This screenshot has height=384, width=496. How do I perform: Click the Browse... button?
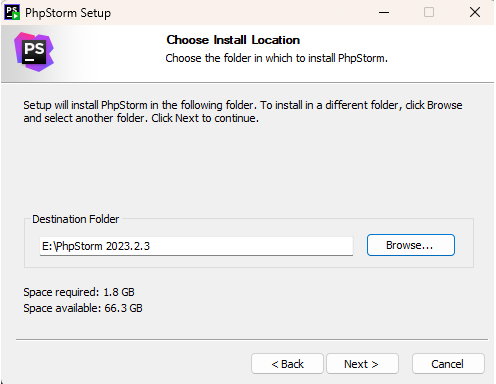click(x=411, y=245)
